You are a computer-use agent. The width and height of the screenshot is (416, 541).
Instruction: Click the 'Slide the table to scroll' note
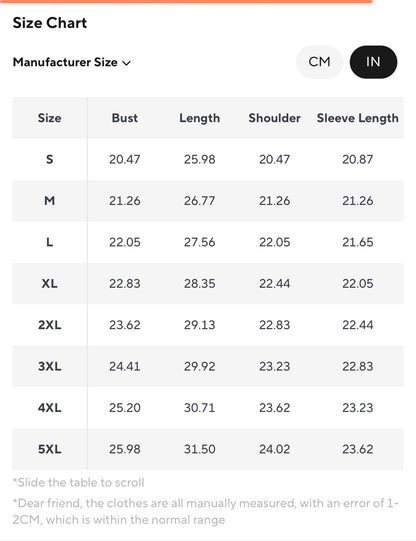pyautogui.click(x=78, y=482)
